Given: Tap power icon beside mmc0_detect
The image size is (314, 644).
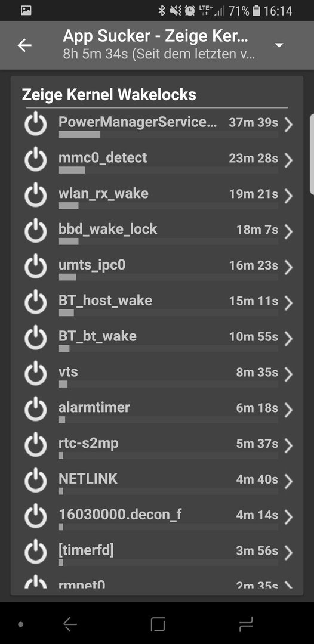Looking at the screenshot, I should click(36, 159).
